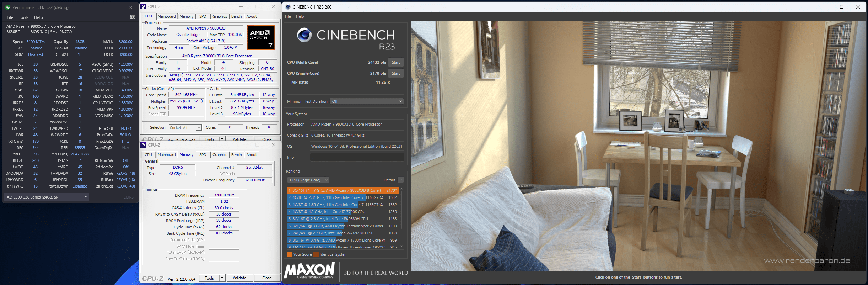Open ZenTimings memory module selector dropdown
The width and height of the screenshot is (868, 285).
click(x=47, y=197)
